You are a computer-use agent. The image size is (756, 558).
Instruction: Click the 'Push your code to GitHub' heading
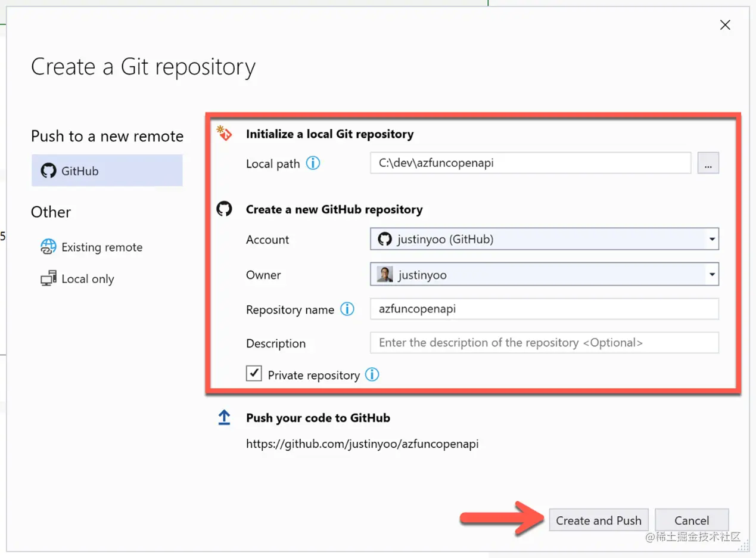click(318, 418)
